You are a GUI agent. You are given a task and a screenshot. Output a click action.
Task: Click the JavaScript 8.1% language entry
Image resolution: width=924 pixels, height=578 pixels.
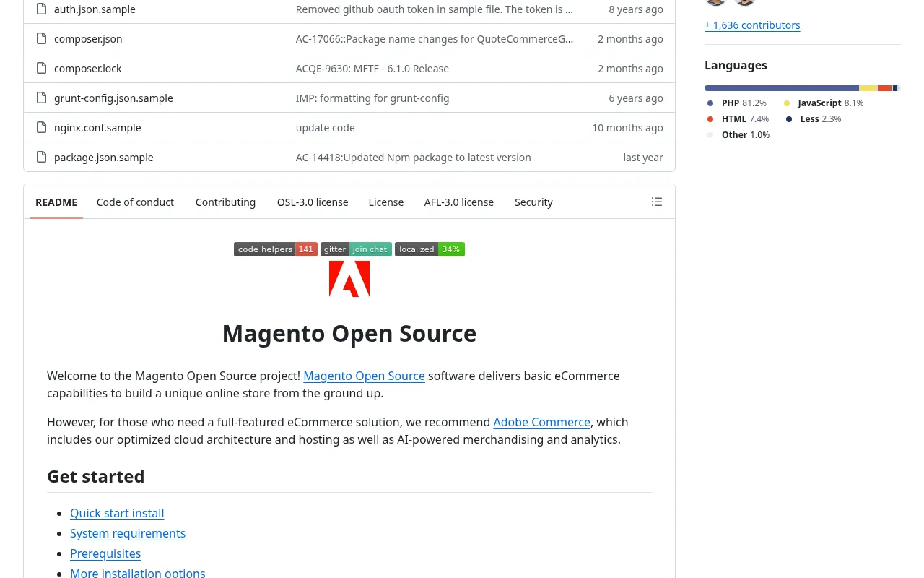(x=824, y=103)
